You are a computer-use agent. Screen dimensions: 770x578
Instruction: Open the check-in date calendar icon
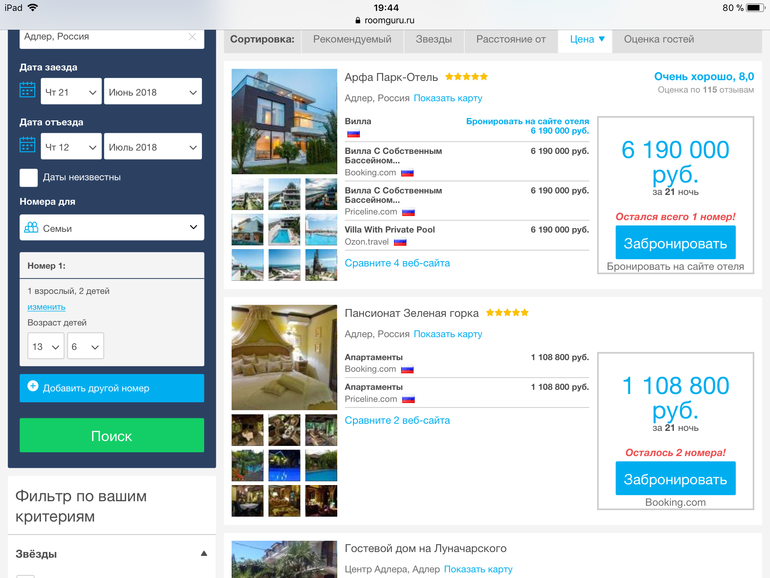click(28, 91)
